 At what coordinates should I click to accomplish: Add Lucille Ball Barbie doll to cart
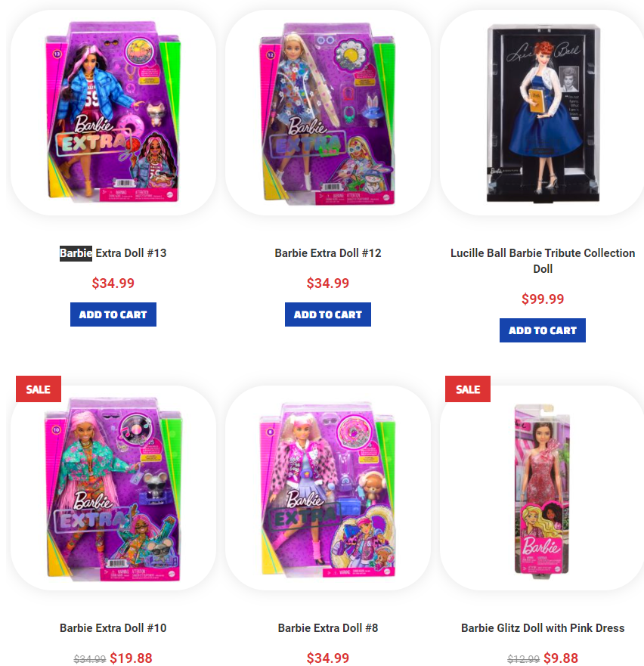pos(543,330)
